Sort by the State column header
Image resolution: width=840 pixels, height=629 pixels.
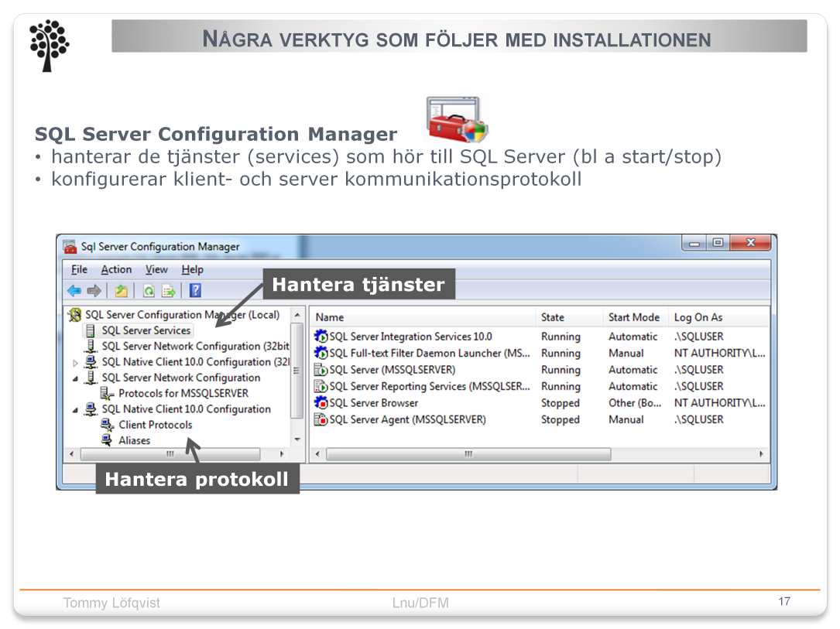[569, 317]
